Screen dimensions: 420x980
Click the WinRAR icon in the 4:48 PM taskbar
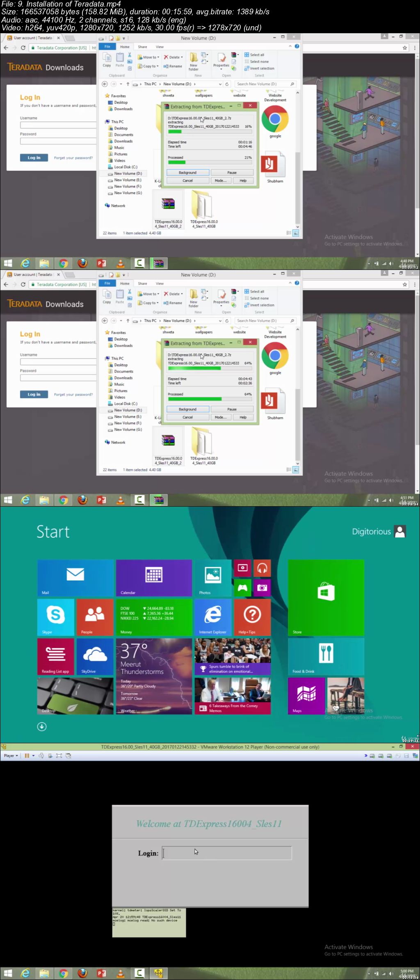pos(159,263)
